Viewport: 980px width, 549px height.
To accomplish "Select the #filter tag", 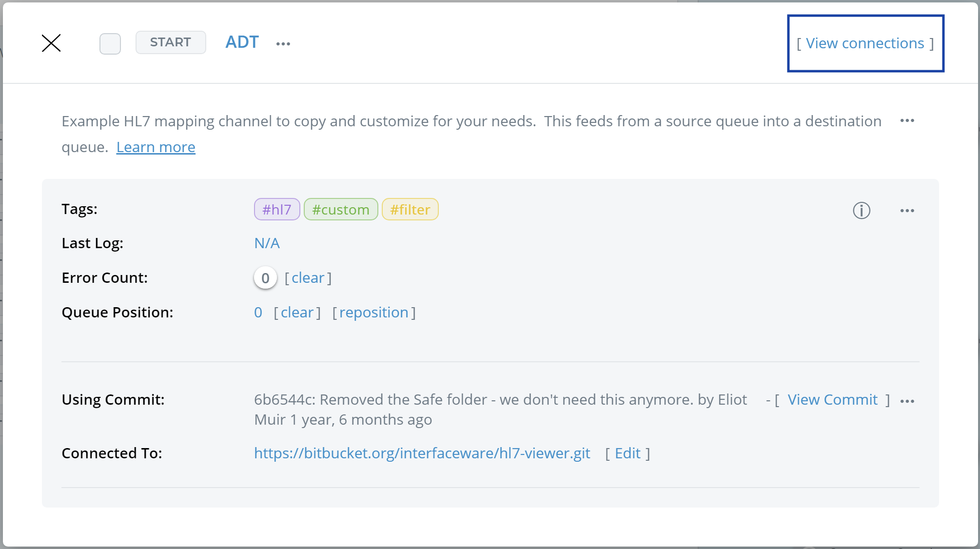I will pos(410,210).
